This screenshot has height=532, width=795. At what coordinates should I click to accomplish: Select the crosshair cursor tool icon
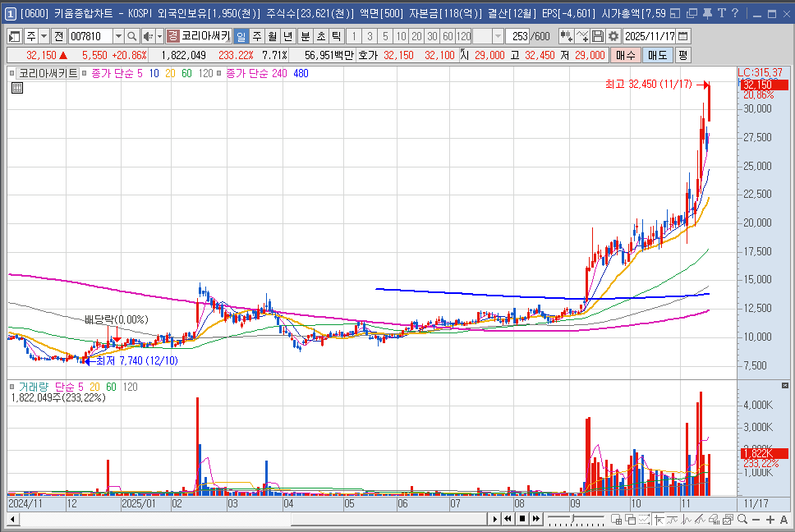(x=659, y=520)
